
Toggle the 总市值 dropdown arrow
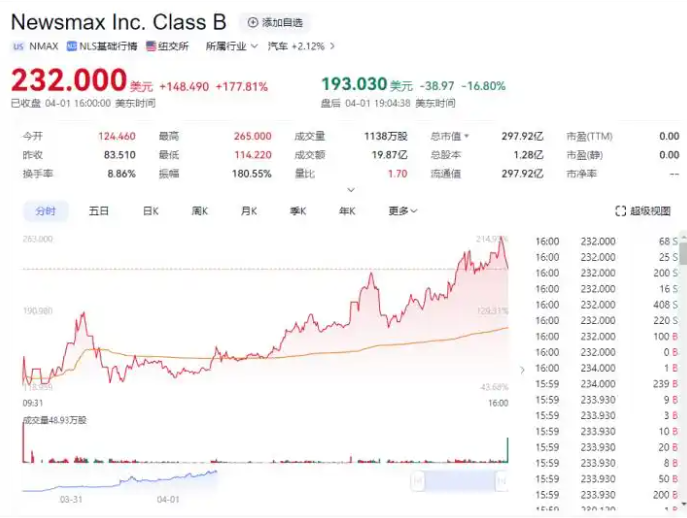point(467,136)
